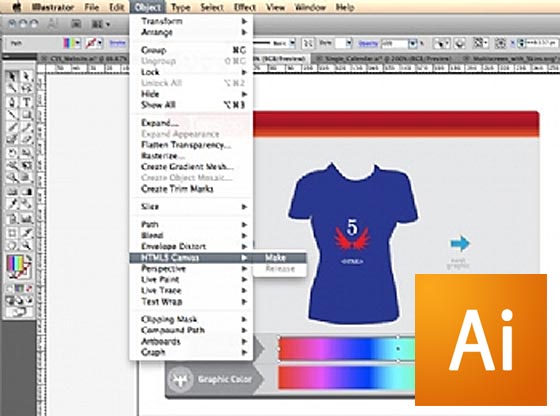The height and width of the screenshot is (416, 560).
Task: Select the Slice tool
Action: 26,233
